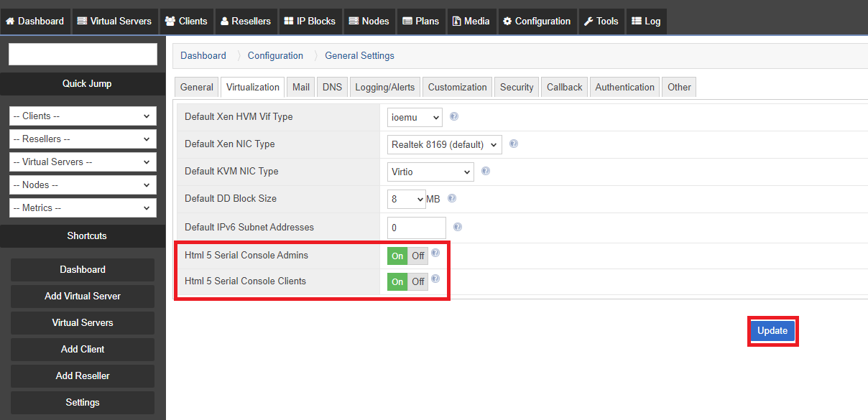The width and height of the screenshot is (868, 420).
Task: Open Plans in top navigation
Action: tap(421, 21)
